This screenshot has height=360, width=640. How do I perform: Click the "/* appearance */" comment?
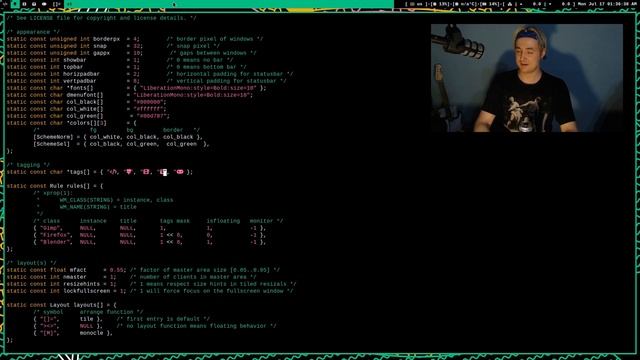pyautogui.click(x=33, y=32)
